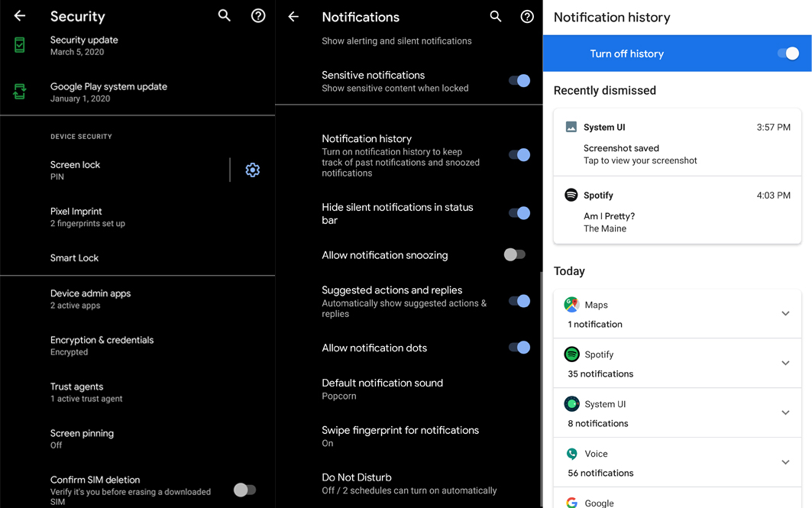Open help in the Security screen
This screenshot has height=508, width=812.
pyautogui.click(x=258, y=15)
